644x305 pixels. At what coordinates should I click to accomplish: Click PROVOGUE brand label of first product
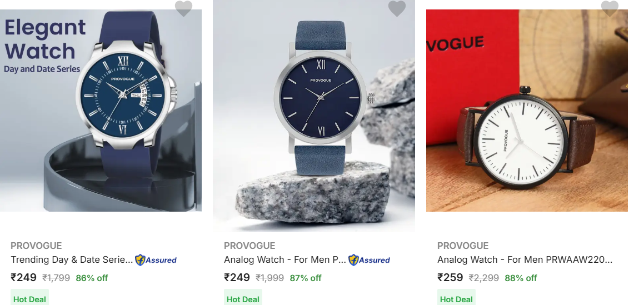click(36, 246)
